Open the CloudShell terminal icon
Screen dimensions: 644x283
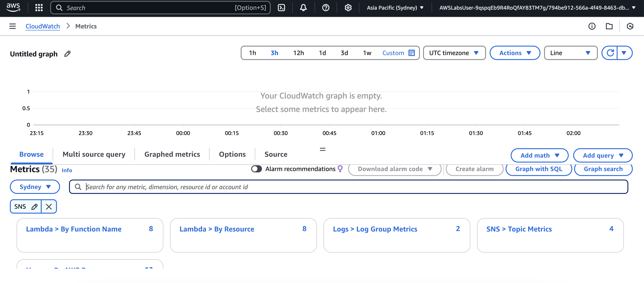point(281,8)
